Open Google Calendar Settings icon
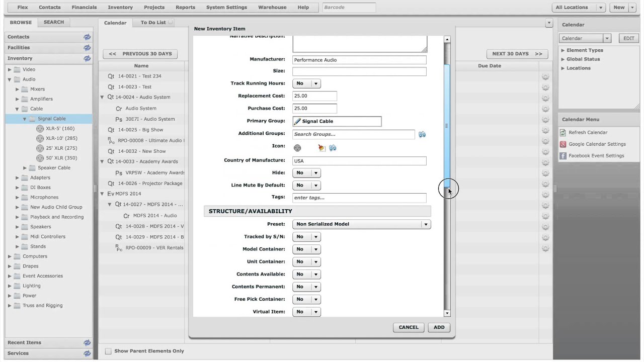644x362 pixels. 563,144
